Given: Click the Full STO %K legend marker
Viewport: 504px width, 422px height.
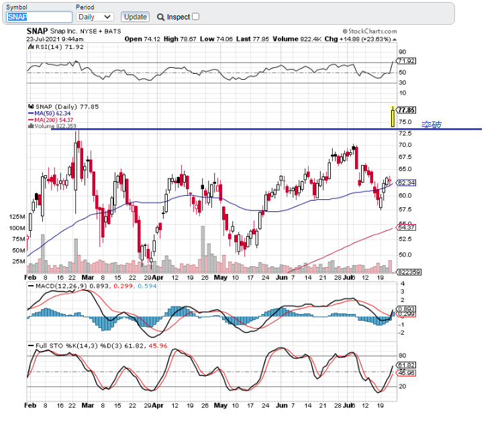Looking at the screenshot, I should coord(30,346).
